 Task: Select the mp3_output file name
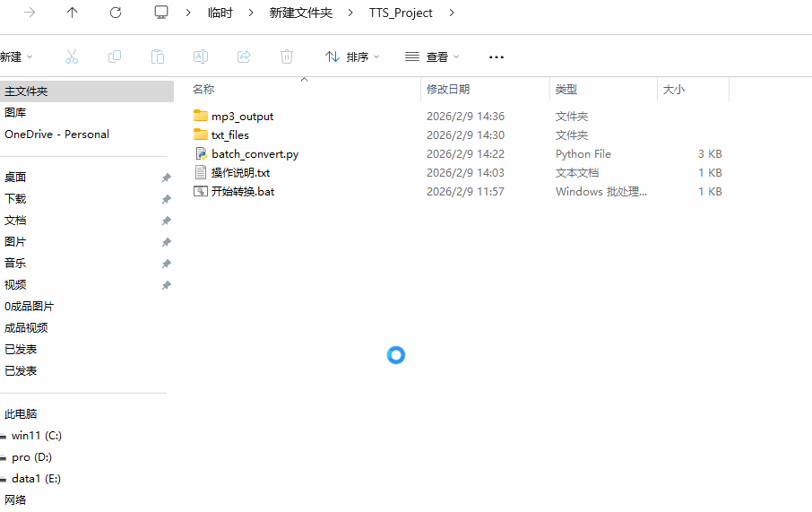click(x=242, y=116)
